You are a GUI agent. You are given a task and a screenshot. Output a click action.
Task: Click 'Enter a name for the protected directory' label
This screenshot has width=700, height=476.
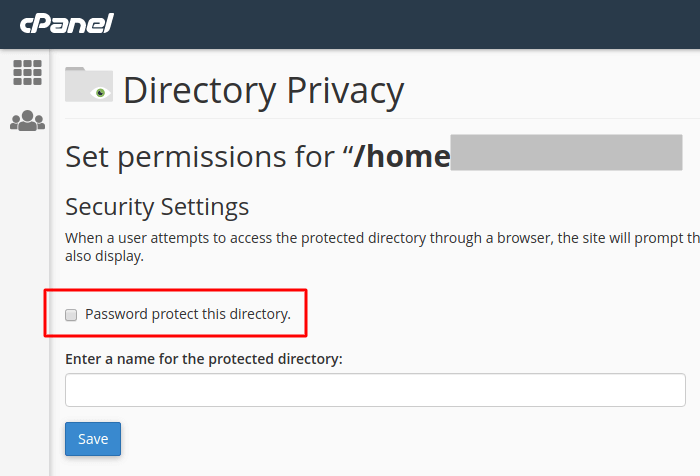point(204,359)
